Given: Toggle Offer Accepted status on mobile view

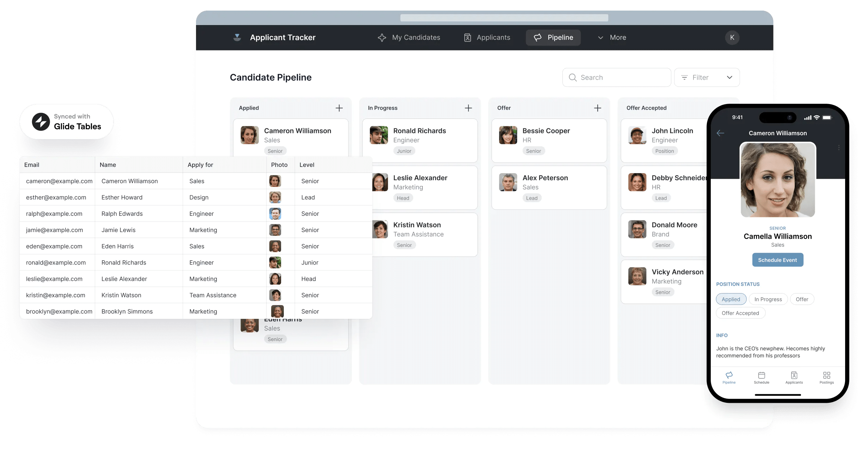Looking at the screenshot, I should tap(741, 313).
